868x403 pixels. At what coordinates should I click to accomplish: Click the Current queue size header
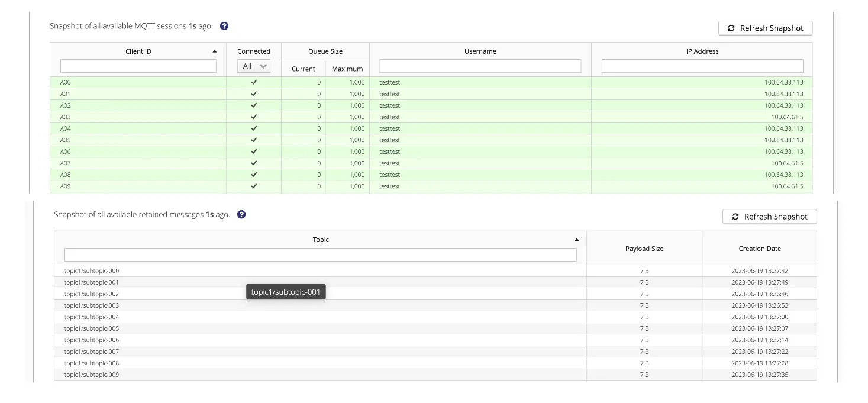304,69
